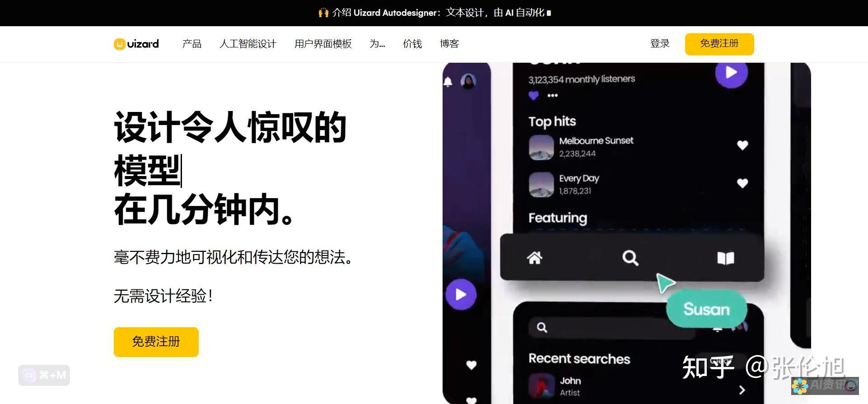This screenshot has height=404, width=868.
Task: Click the '无需设计经验!' text
Action: (x=163, y=296)
